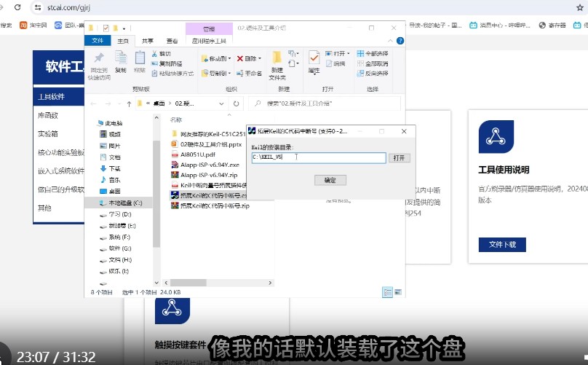Click the Copy path (复制路径) option
The image size is (588, 365).
pyautogui.click(x=167, y=63)
